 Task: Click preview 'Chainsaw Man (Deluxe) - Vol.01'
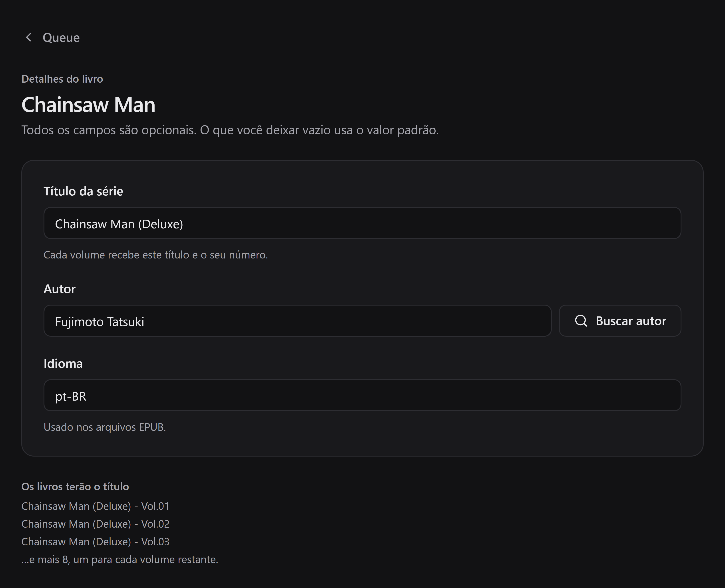tap(96, 506)
